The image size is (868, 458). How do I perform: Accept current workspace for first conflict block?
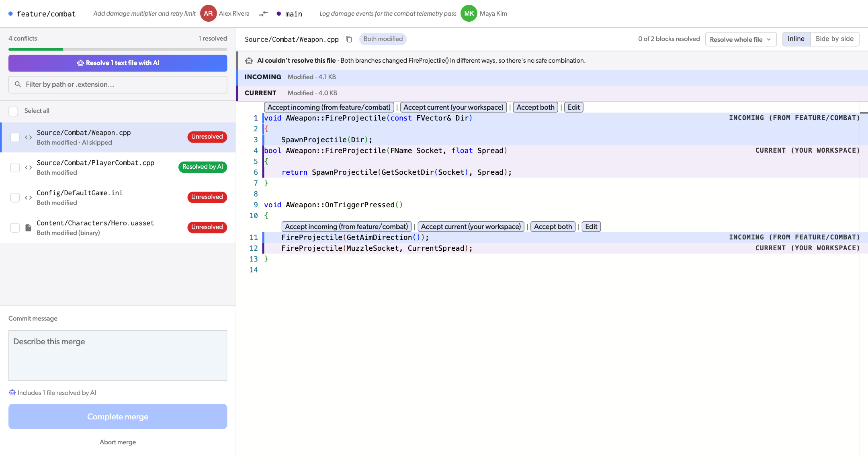[x=453, y=107]
